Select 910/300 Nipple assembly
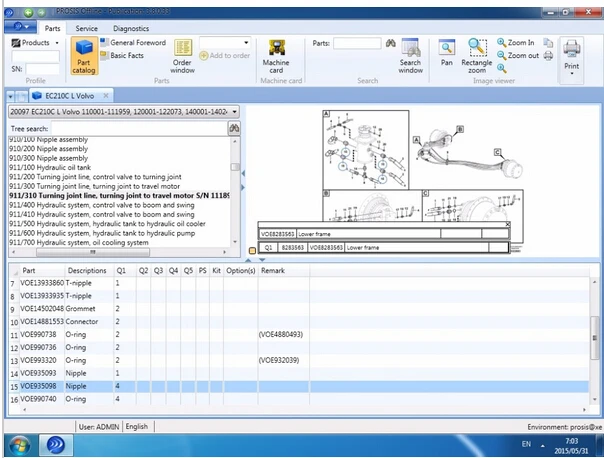The image size is (604, 458). pyautogui.click(x=49, y=158)
